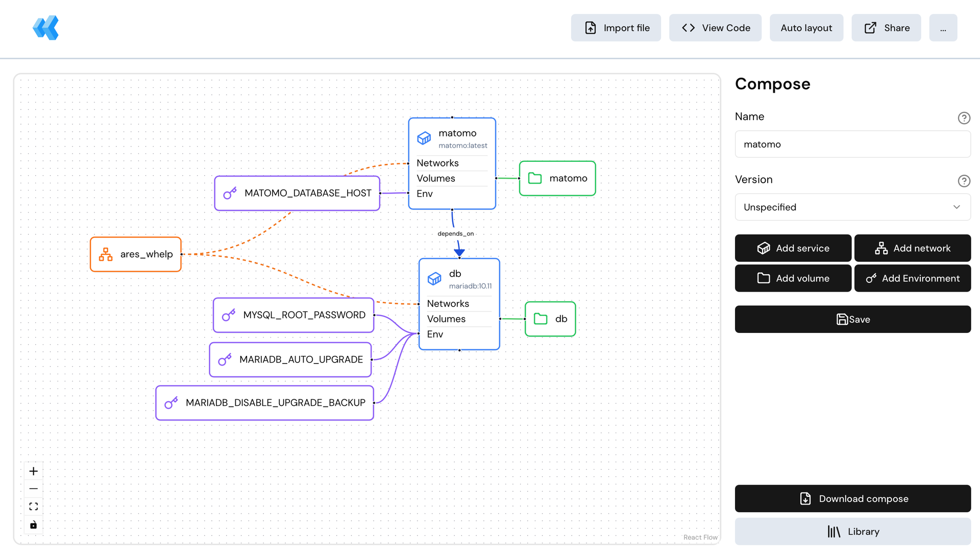Select the matomo:latest image text

[462, 146]
